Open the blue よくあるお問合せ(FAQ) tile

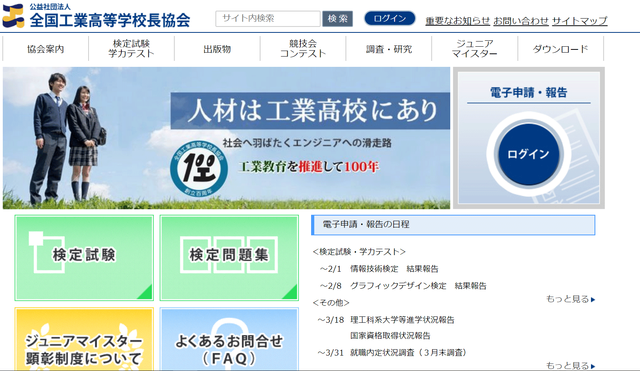click(x=229, y=339)
